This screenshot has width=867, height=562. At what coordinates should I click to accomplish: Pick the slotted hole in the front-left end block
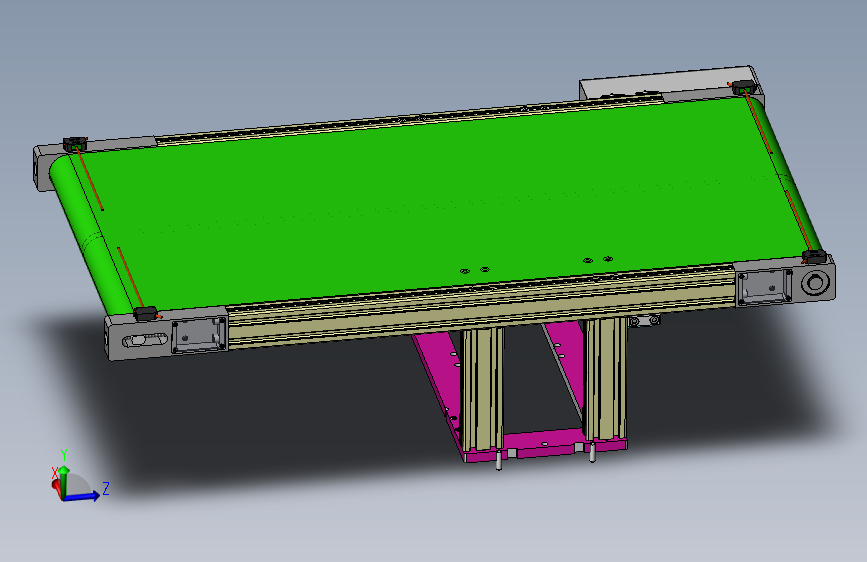click(145, 340)
